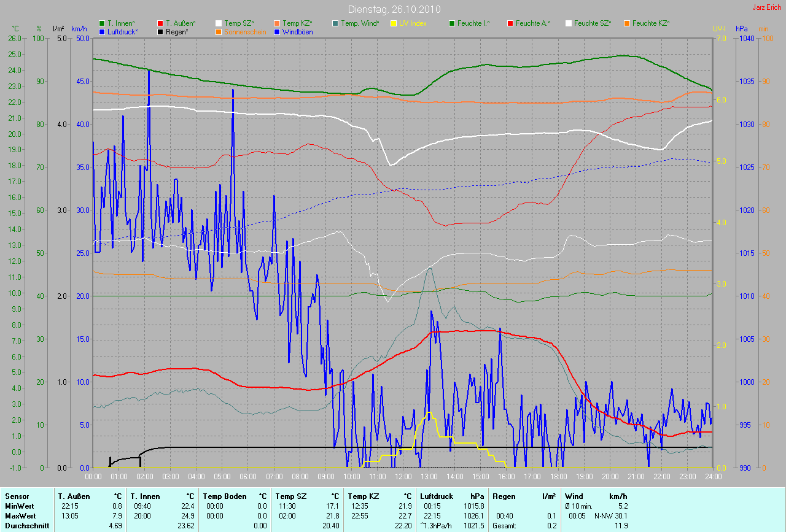Select the "Feuchte I.*" legend label
This screenshot has width=786, height=532.
click(x=473, y=23)
